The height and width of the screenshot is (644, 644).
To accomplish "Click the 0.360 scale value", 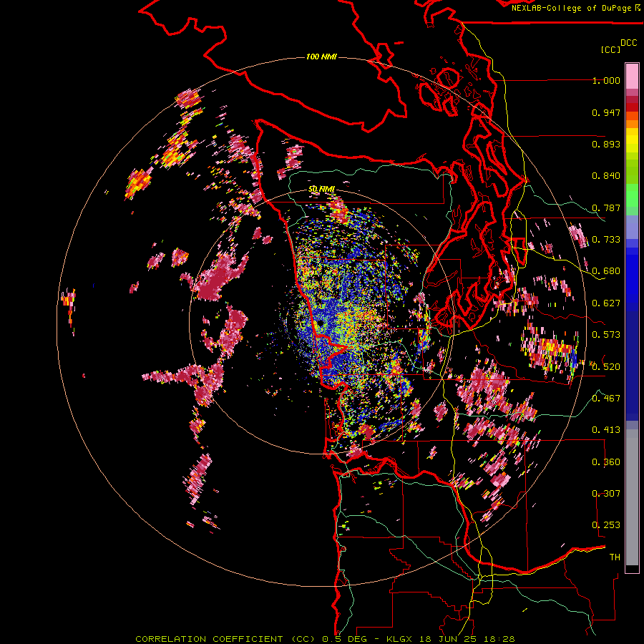I will 606,462.
